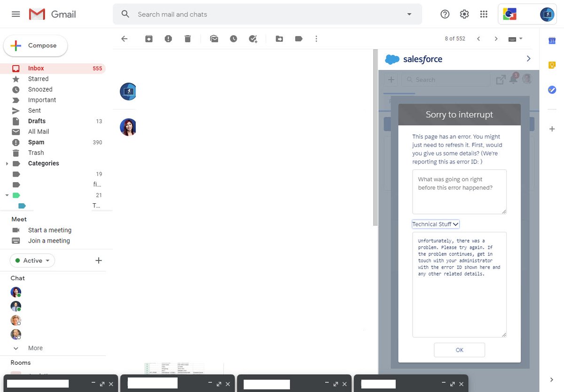
Task: Open Gmail settings gear icon
Action: (x=464, y=14)
